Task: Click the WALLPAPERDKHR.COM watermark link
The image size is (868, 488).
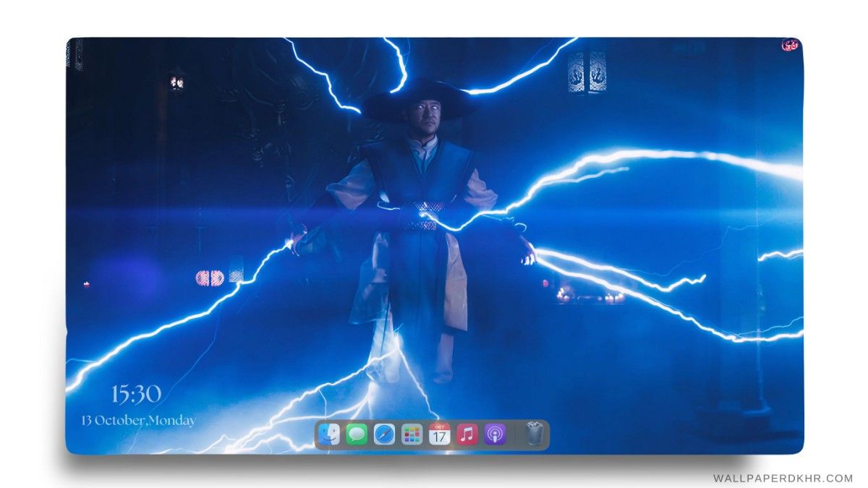Action: [783, 478]
